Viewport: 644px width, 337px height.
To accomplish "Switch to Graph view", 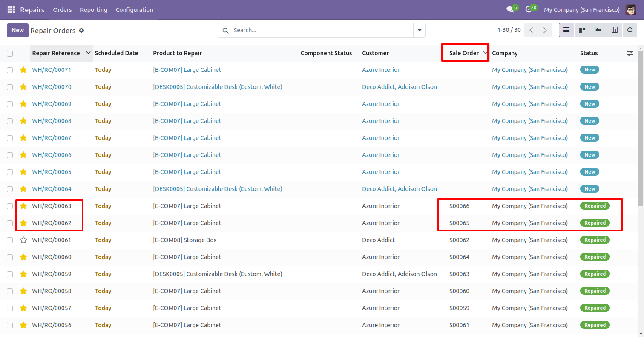I will coord(598,30).
